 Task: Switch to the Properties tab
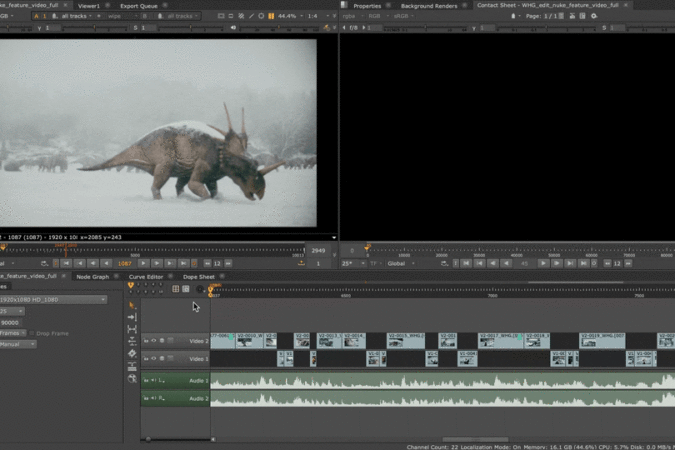click(x=367, y=6)
